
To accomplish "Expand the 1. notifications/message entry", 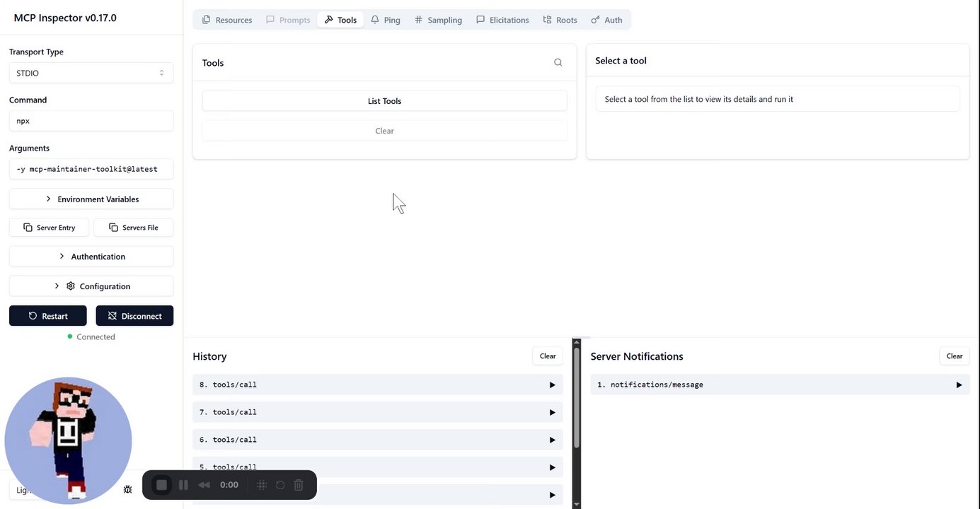I will click(x=780, y=385).
